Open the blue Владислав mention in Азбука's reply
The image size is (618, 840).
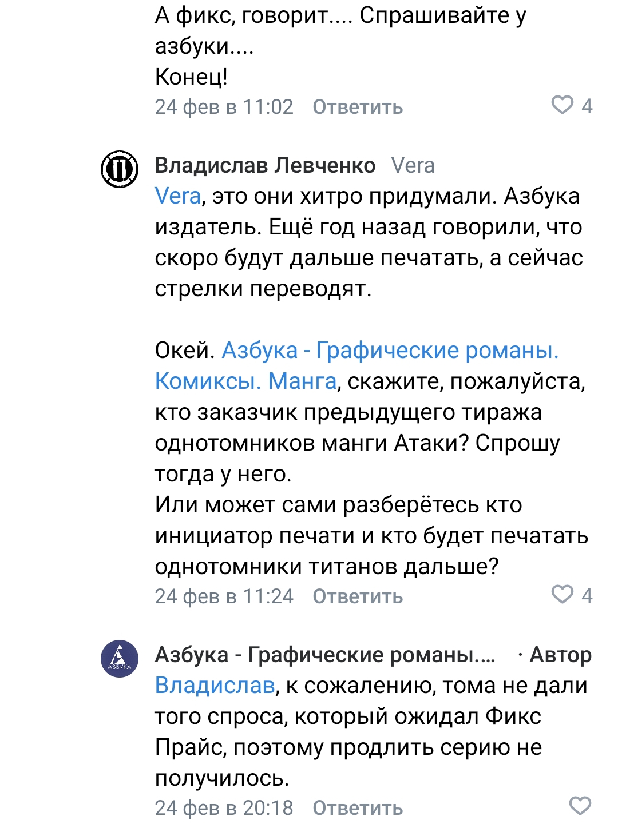point(215,686)
